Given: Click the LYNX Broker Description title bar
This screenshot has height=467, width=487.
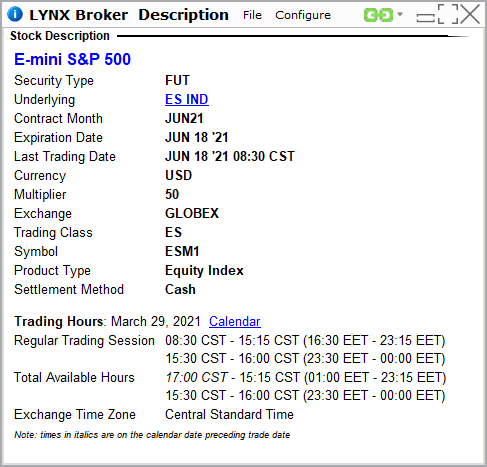Looking at the screenshot, I should click(129, 15).
